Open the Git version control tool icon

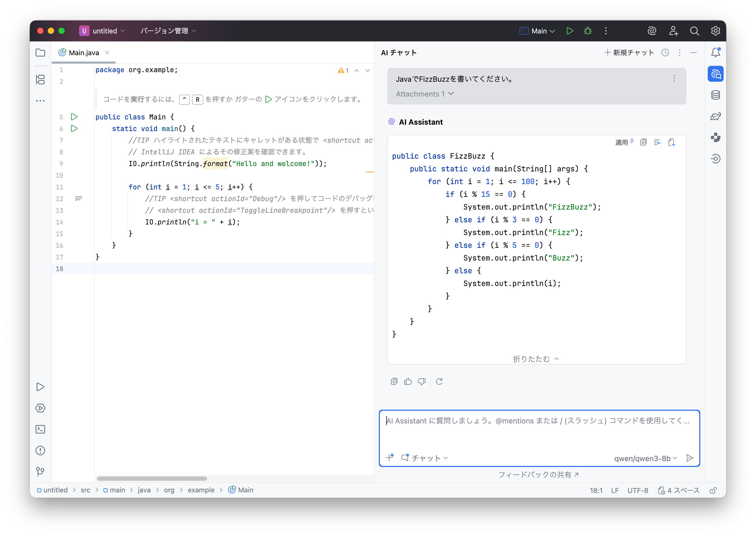coord(40,471)
